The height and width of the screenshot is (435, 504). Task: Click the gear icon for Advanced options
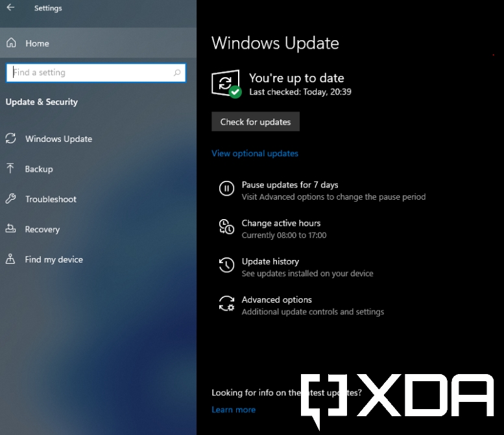[x=226, y=303]
